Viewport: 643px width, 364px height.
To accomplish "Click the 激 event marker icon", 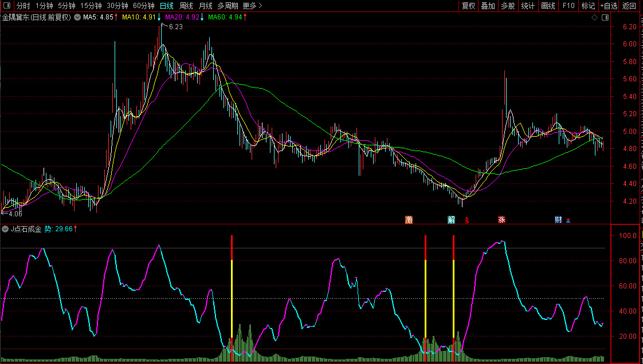I will click(x=409, y=220).
